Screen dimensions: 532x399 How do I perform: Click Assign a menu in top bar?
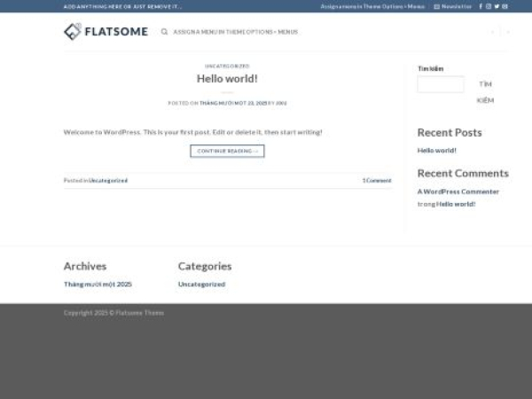[x=372, y=6]
